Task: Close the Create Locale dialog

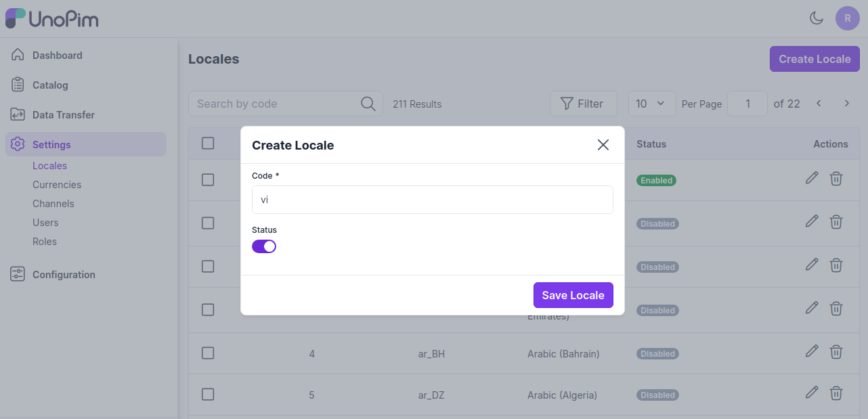Action: pyautogui.click(x=603, y=145)
